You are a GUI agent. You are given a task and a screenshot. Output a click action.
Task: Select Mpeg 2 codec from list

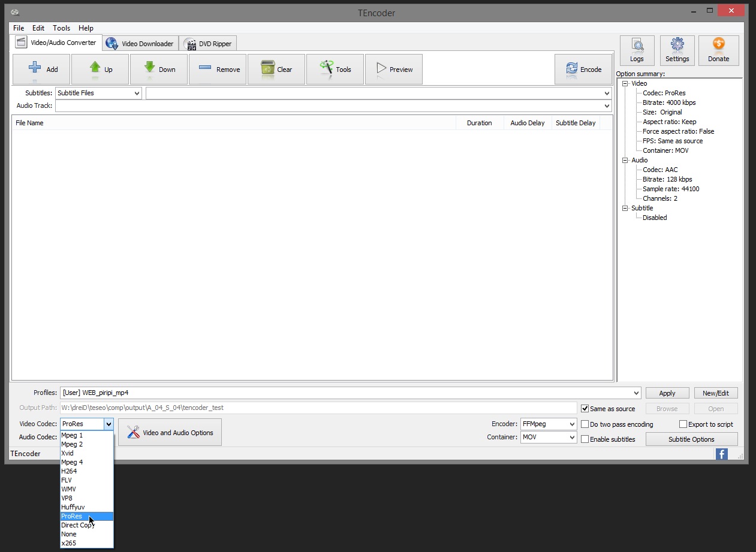(x=86, y=444)
